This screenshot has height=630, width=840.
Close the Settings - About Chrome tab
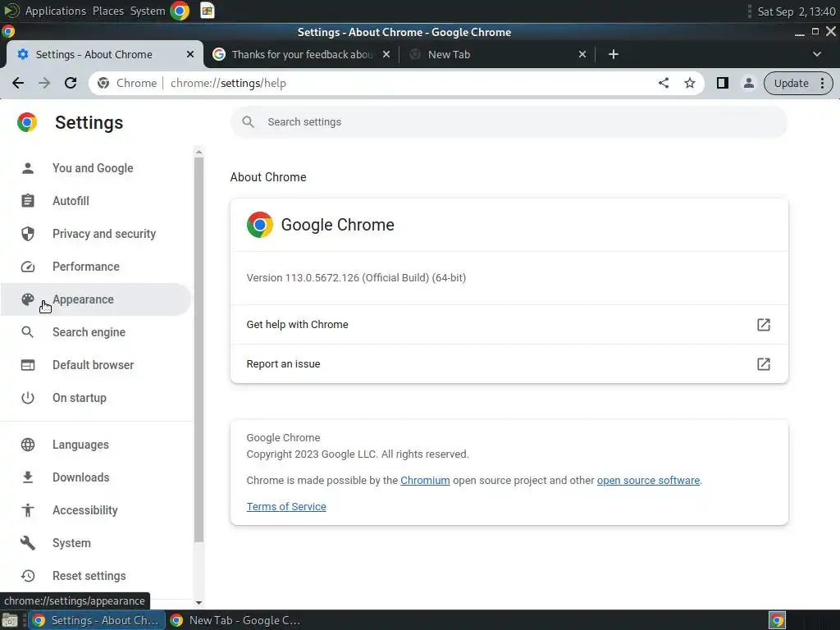(x=190, y=54)
